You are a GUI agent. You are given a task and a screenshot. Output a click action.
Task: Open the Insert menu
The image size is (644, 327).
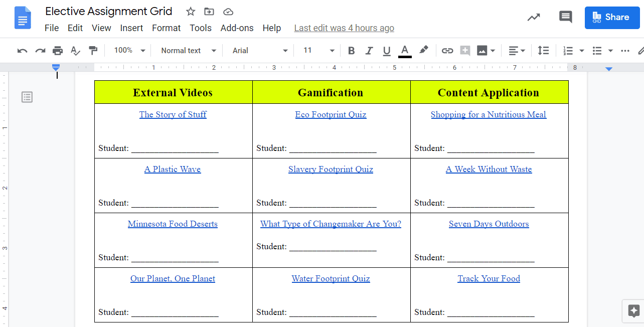(x=131, y=28)
